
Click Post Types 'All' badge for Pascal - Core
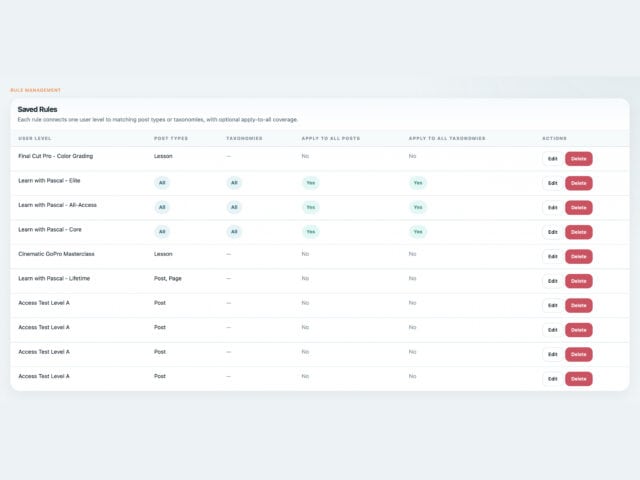tap(162, 232)
